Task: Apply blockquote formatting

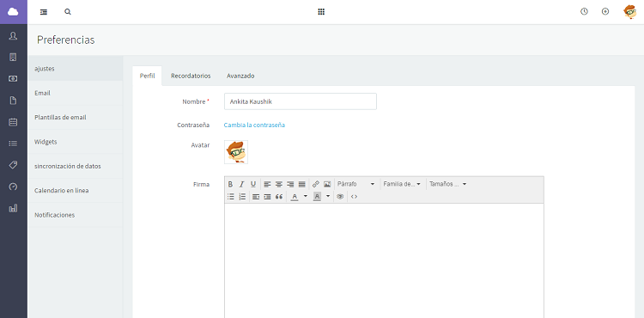Action: [279, 197]
